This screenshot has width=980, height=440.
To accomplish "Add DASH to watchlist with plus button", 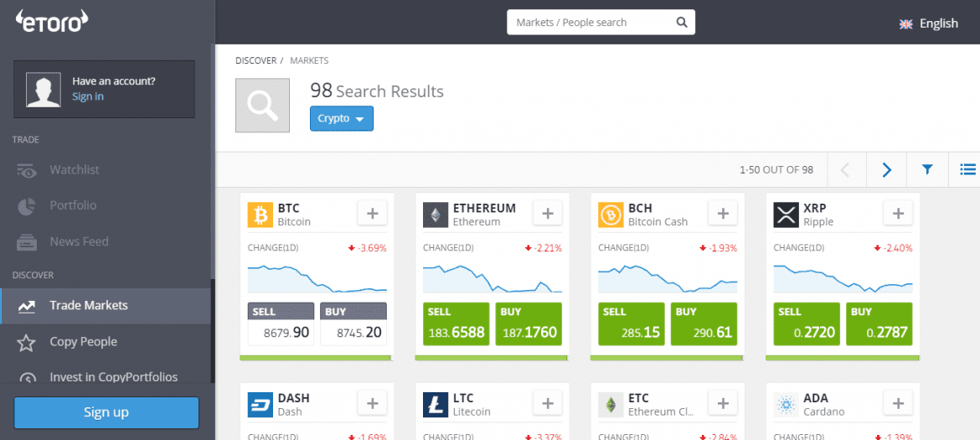I will click(373, 404).
